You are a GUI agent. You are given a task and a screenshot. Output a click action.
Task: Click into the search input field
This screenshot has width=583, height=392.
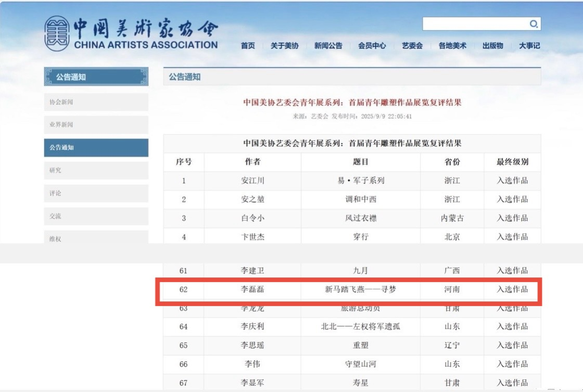(x=475, y=24)
